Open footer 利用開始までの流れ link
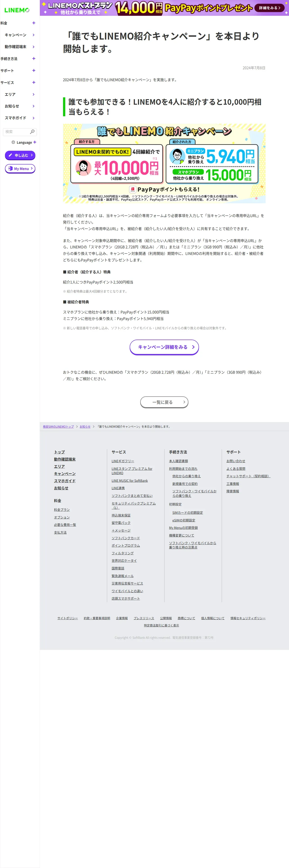The height and width of the screenshot is (868, 289). click(183, 469)
